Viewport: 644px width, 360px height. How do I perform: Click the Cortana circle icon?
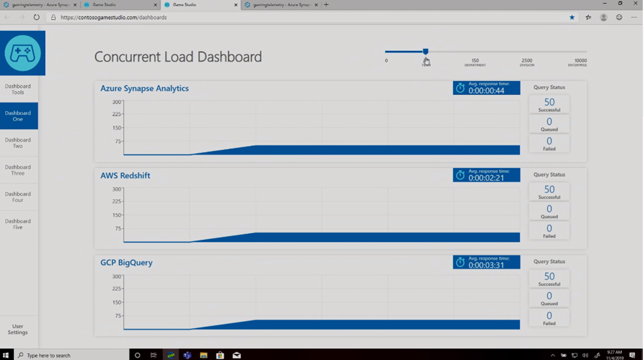[x=137, y=355]
